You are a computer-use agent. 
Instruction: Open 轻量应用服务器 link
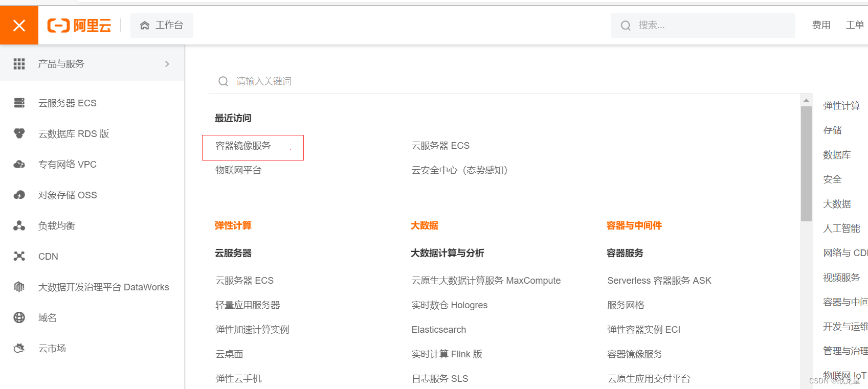pos(248,305)
